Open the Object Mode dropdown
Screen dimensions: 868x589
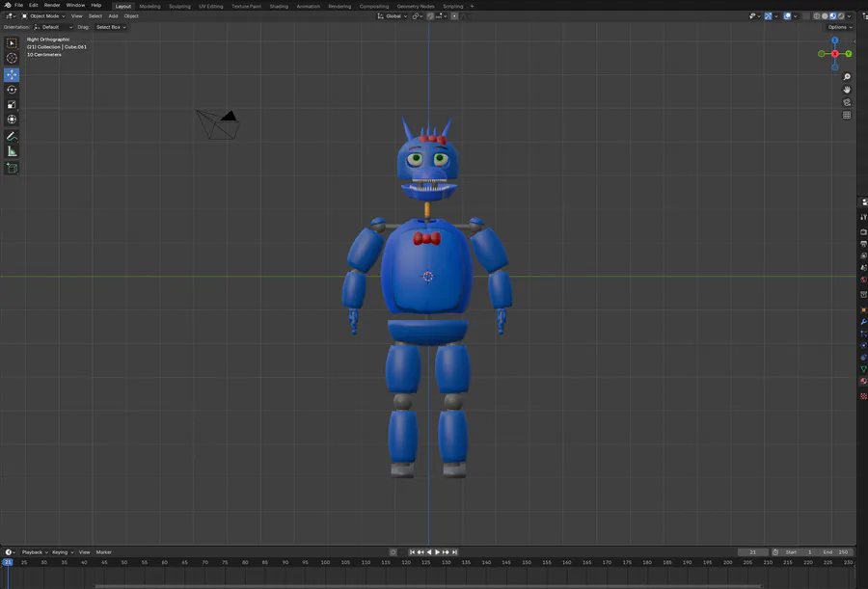click(43, 16)
